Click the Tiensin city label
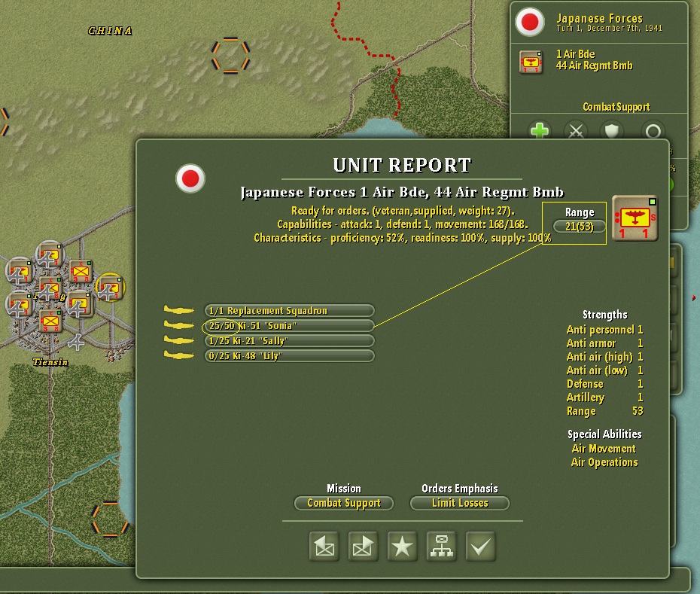 (x=50, y=362)
